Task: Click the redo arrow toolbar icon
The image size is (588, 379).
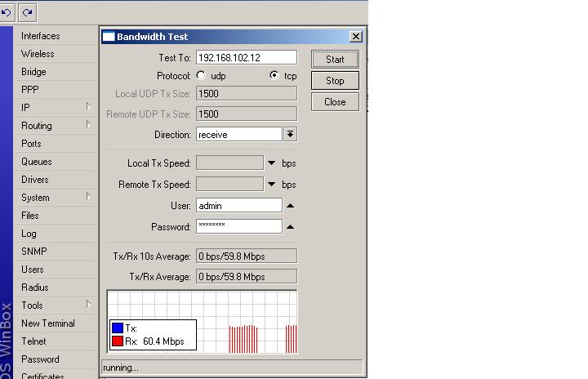Action: coord(28,13)
